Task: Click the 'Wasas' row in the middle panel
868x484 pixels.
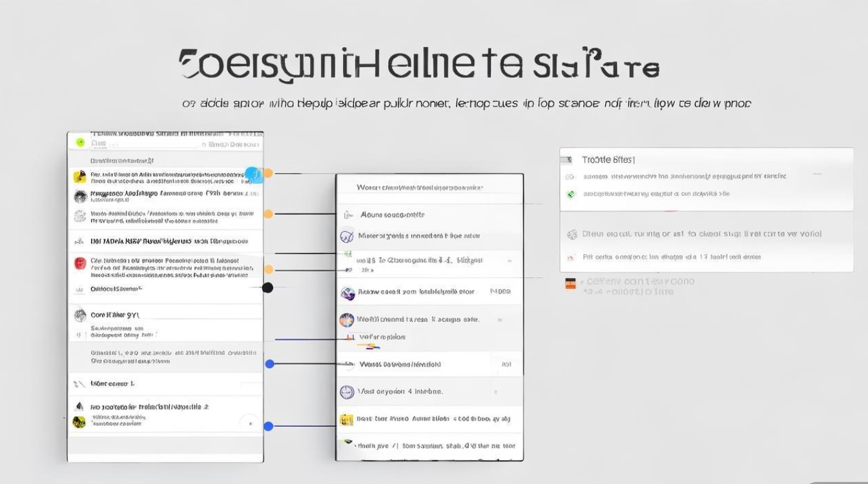Action: pyautogui.click(x=400, y=365)
